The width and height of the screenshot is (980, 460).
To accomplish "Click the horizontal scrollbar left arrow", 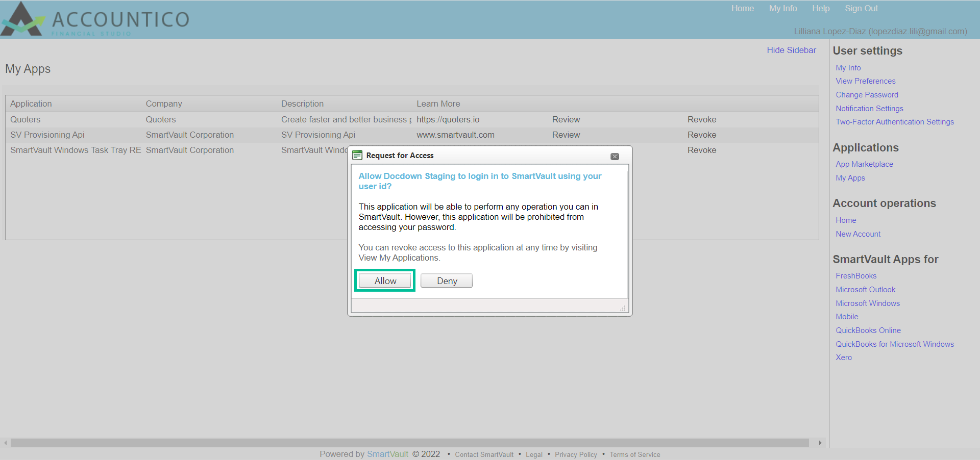I will tap(6, 443).
